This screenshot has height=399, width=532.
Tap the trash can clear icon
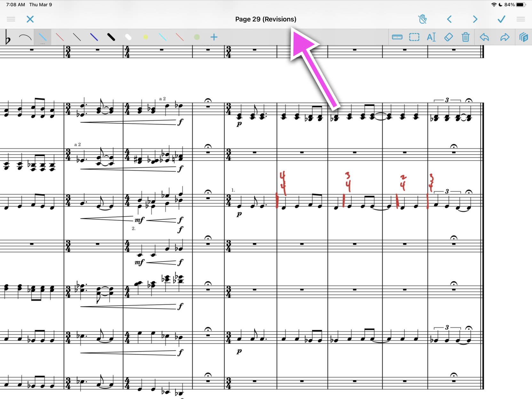coord(465,37)
